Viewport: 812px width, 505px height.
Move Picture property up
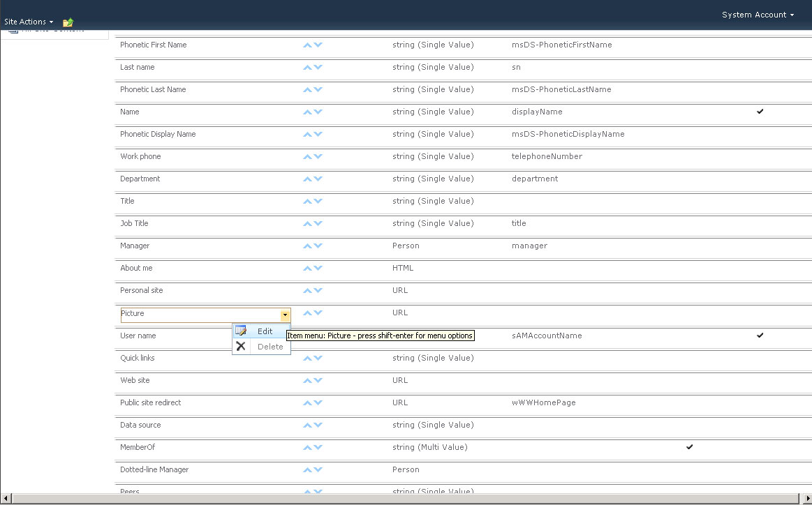(307, 312)
